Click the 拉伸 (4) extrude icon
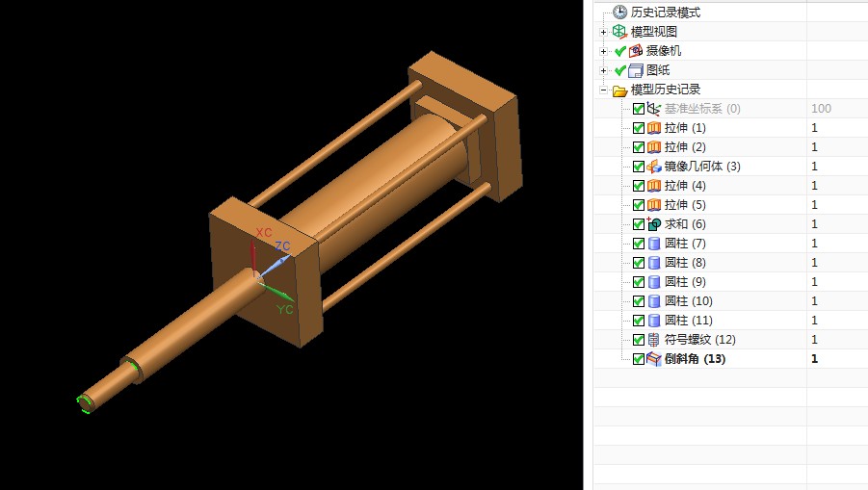 (x=654, y=186)
